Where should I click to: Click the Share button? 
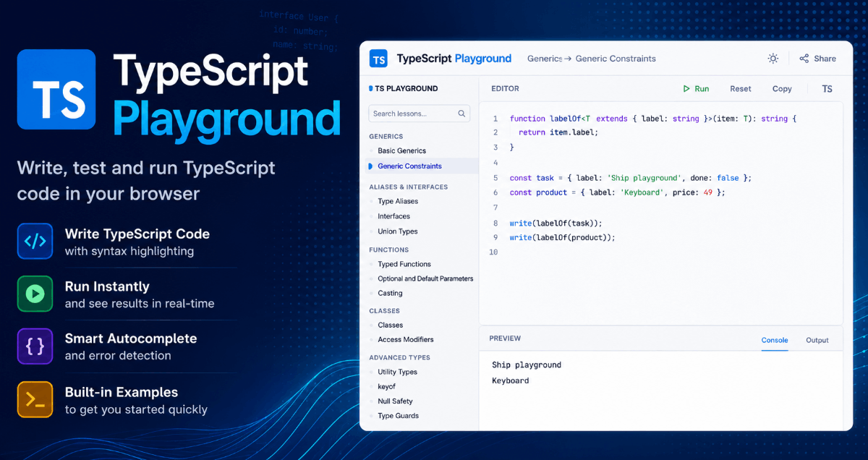(x=817, y=59)
